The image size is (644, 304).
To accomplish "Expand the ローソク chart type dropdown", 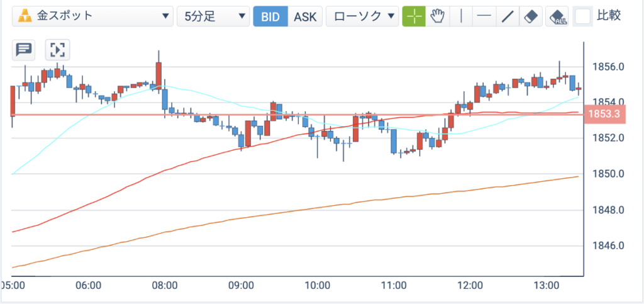I will tap(362, 16).
